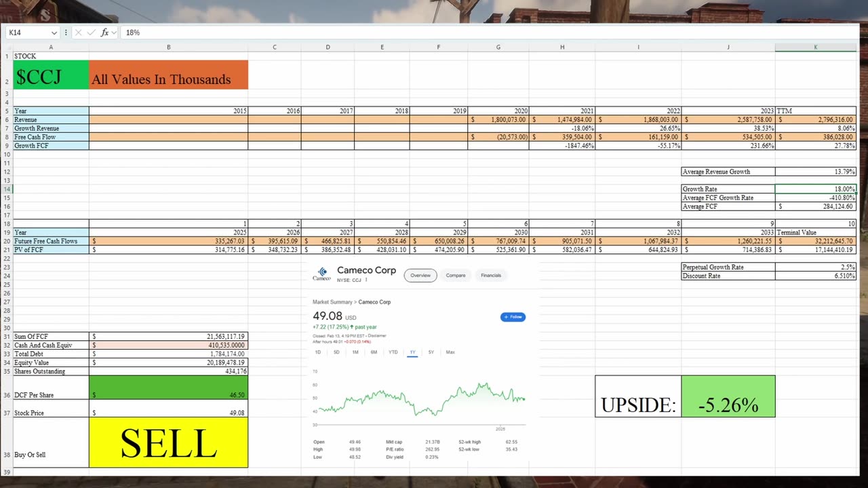The height and width of the screenshot is (488, 868).
Task: Expand the chevron beside the fx icon
Action: tap(114, 33)
